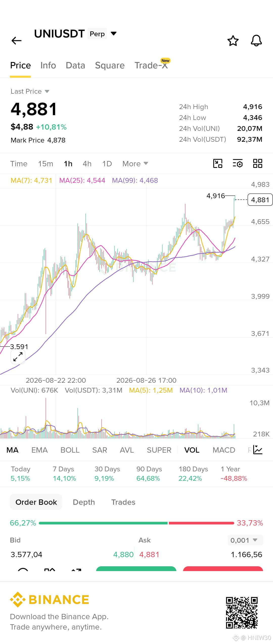Open the Trade-X tab
The width and height of the screenshot is (273, 644).
(151, 65)
